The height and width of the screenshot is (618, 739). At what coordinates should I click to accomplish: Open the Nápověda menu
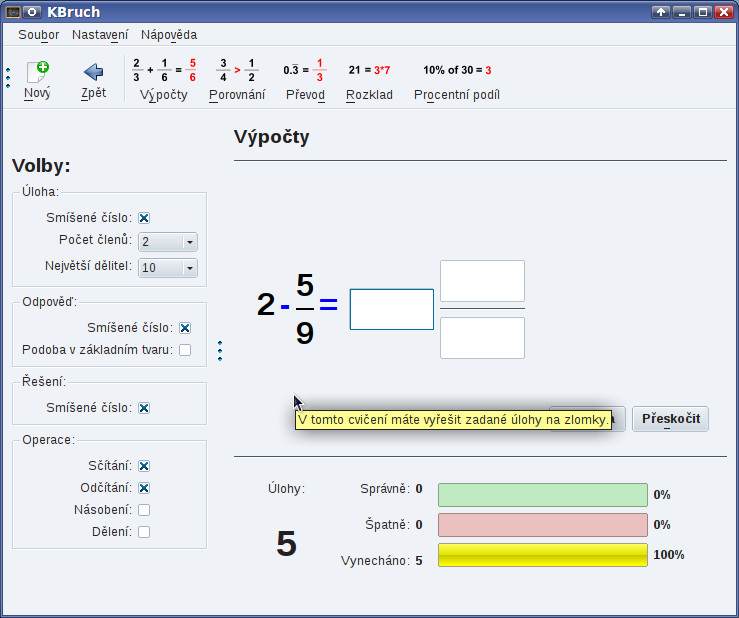pyautogui.click(x=169, y=35)
